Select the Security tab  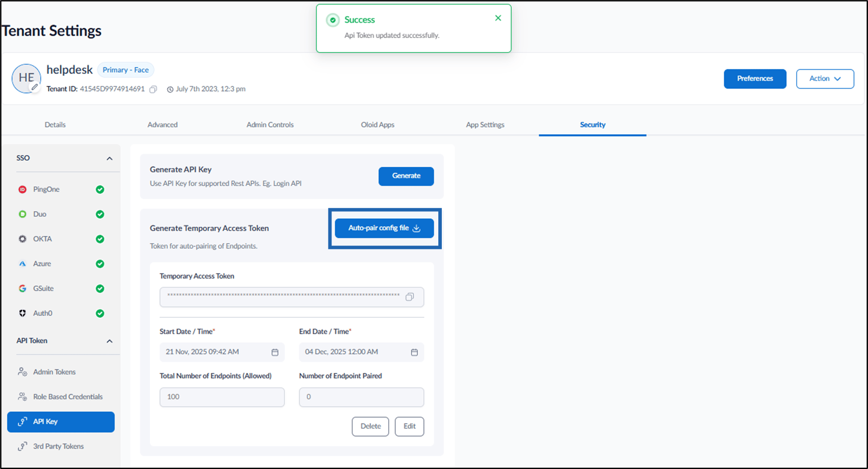[592, 125]
